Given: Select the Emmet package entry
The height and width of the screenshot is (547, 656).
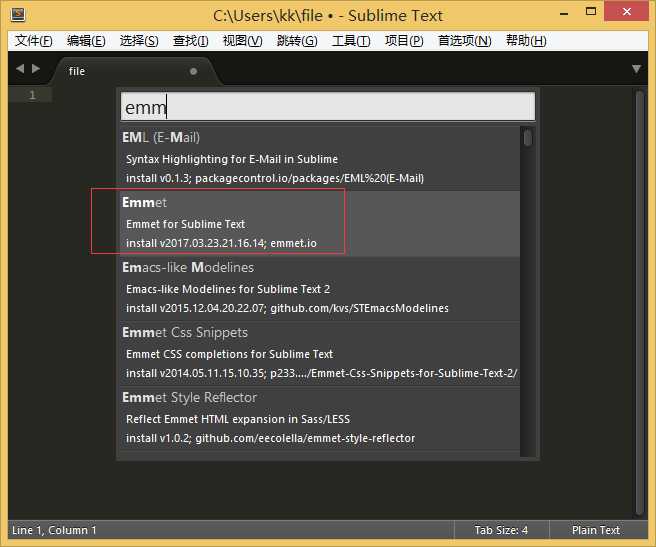Looking at the screenshot, I should click(320, 223).
